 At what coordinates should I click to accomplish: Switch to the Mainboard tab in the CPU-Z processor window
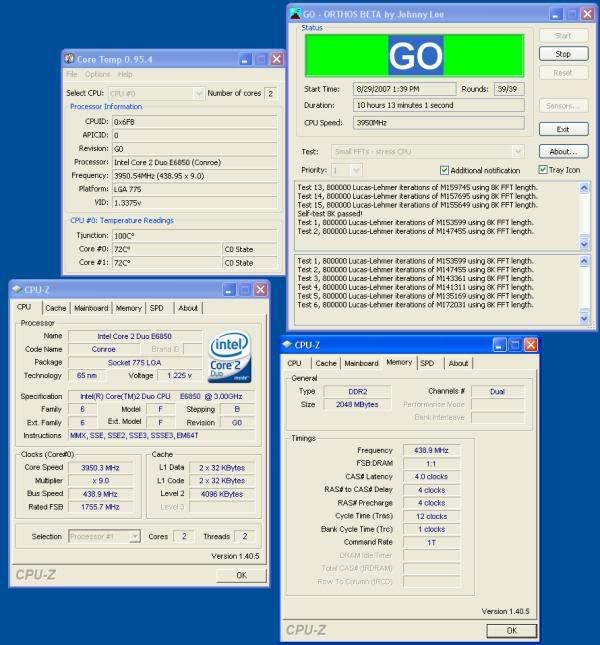[91, 308]
